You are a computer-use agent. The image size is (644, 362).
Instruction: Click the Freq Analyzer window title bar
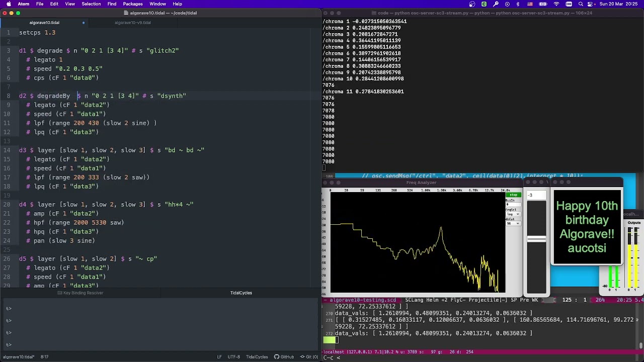coord(422,183)
